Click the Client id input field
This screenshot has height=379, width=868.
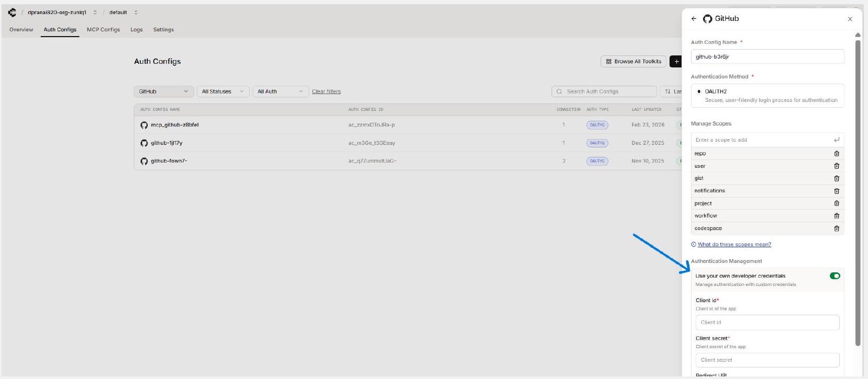pyautogui.click(x=767, y=323)
